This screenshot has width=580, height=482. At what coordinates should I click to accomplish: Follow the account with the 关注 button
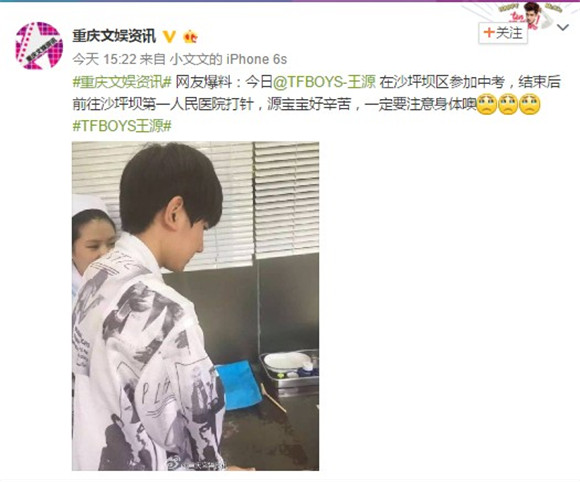[x=503, y=33]
